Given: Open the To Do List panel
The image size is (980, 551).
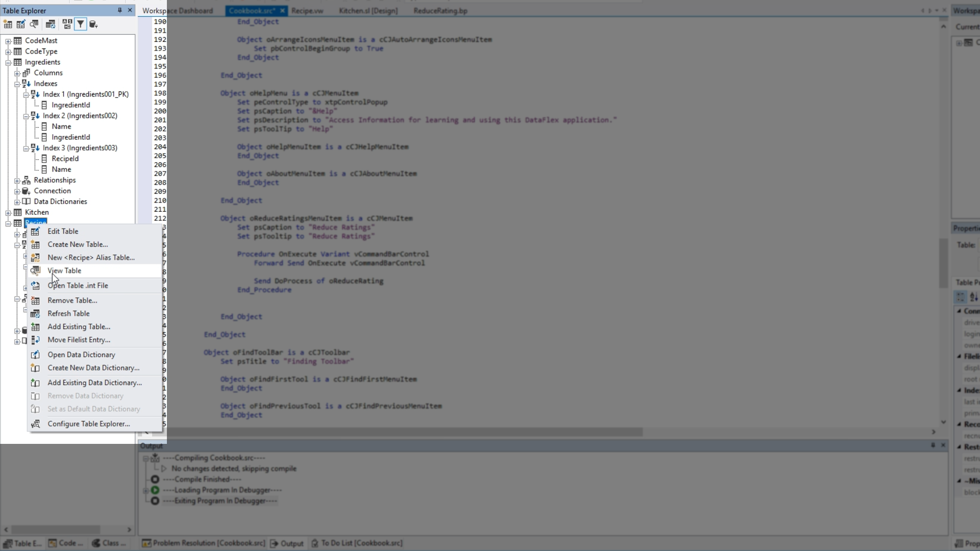Looking at the screenshot, I should 357,543.
